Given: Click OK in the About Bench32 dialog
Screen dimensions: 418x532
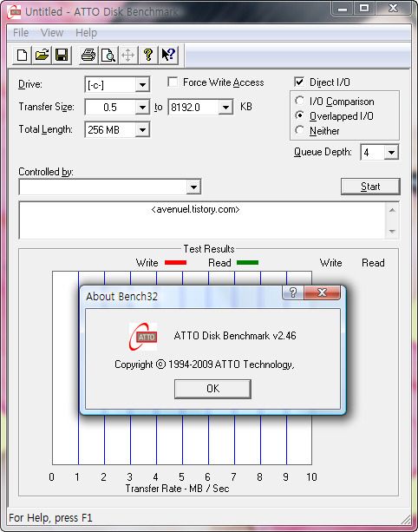Looking at the screenshot, I should click(212, 389).
